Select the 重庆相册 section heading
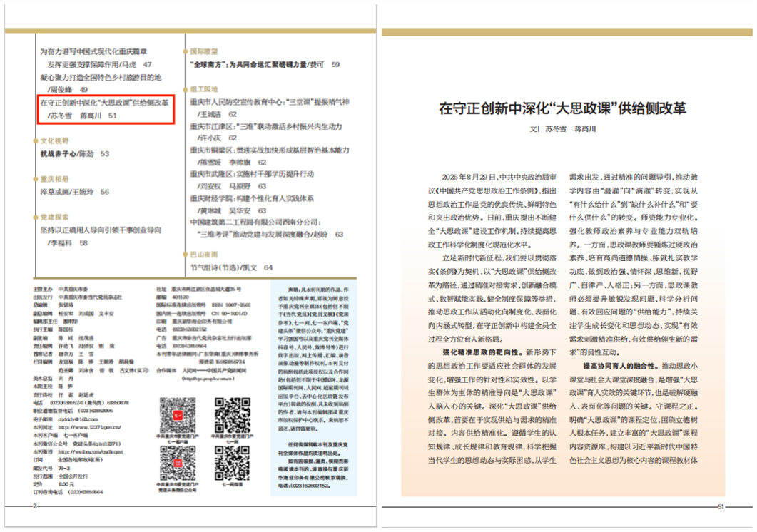The width and height of the screenshot is (757, 532). pyautogui.click(x=55, y=179)
